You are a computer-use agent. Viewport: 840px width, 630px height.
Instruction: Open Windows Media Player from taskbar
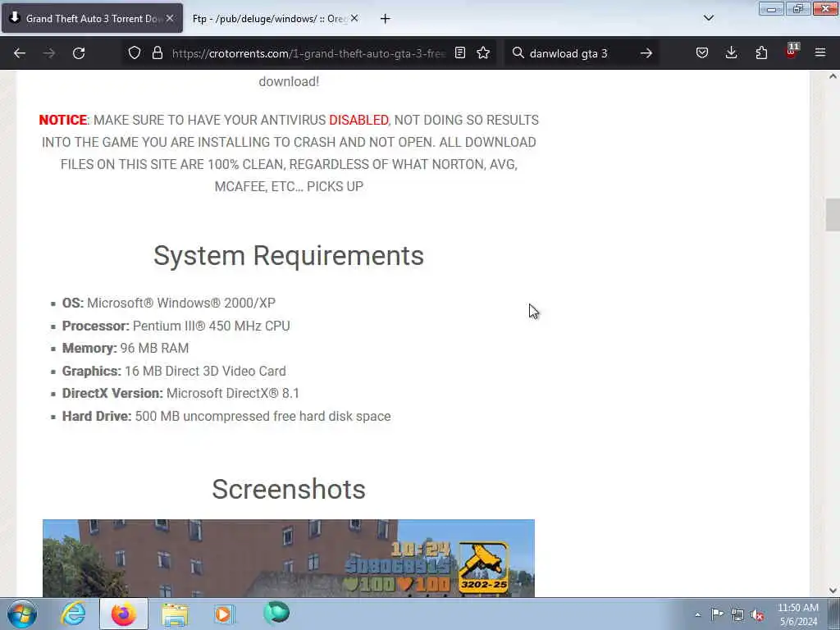tap(225, 614)
